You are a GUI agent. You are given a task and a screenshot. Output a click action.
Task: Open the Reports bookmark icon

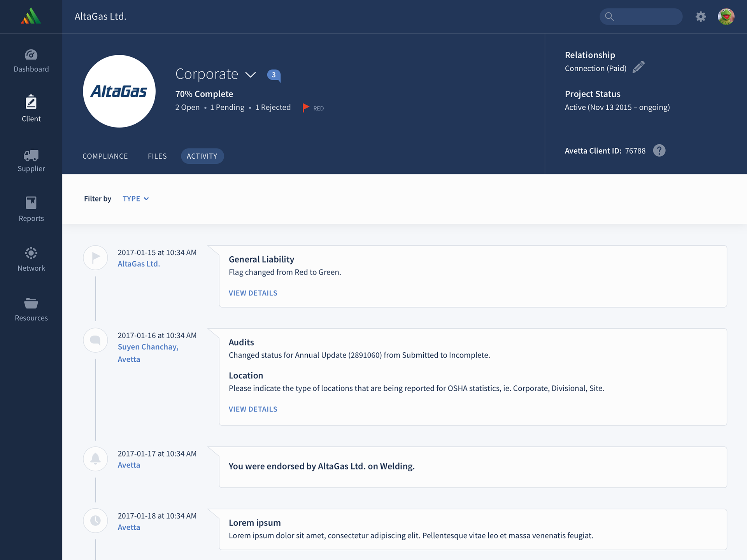(x=31, y=203)
